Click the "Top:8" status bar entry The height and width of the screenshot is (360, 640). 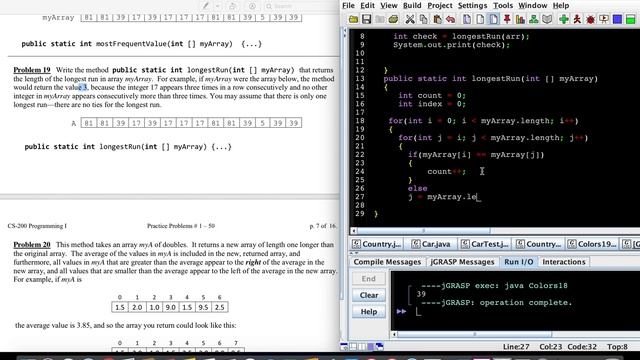click(617, 347)
